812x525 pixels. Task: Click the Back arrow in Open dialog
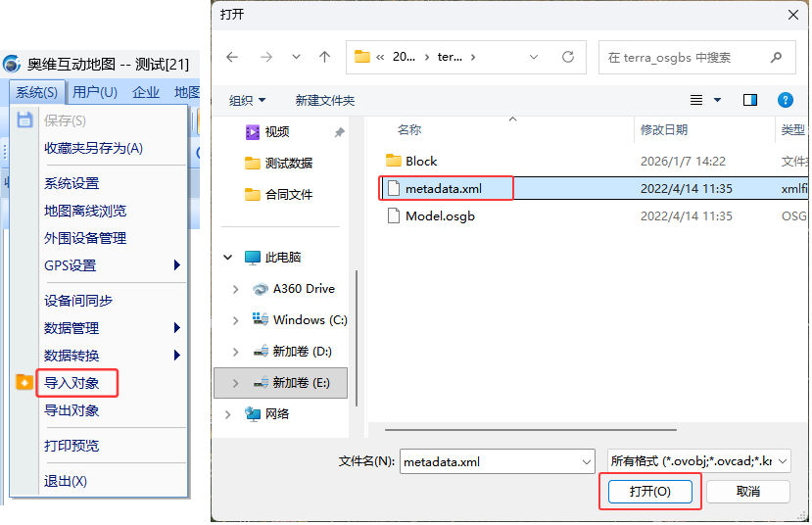tap(232, 57)
